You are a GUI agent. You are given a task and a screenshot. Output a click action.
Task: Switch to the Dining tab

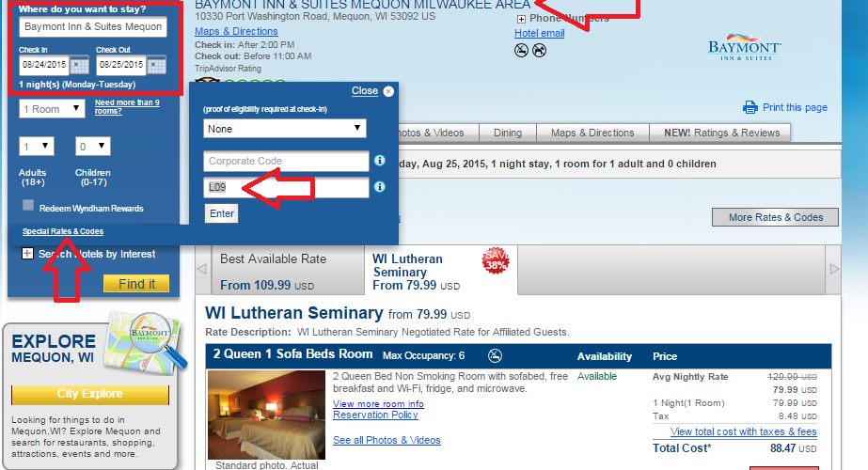click(508, 133)
